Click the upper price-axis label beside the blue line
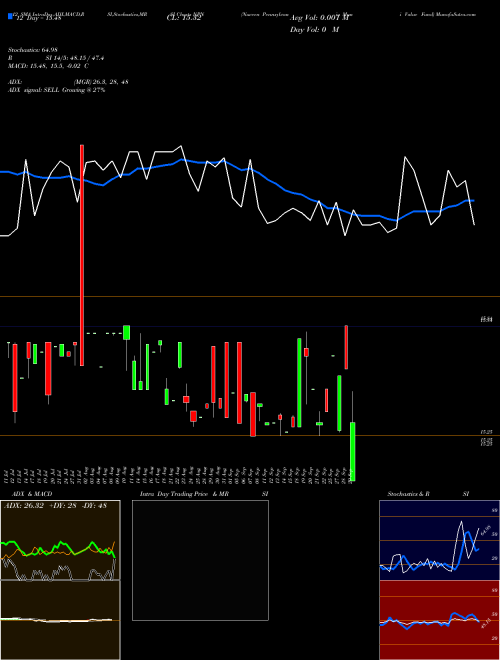 tap(487, 320)
